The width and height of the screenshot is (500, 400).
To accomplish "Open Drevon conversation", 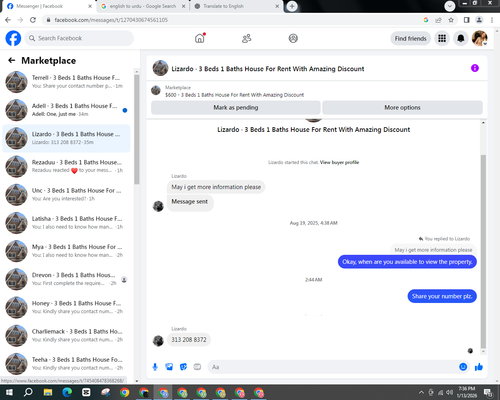I will [66, 279].
